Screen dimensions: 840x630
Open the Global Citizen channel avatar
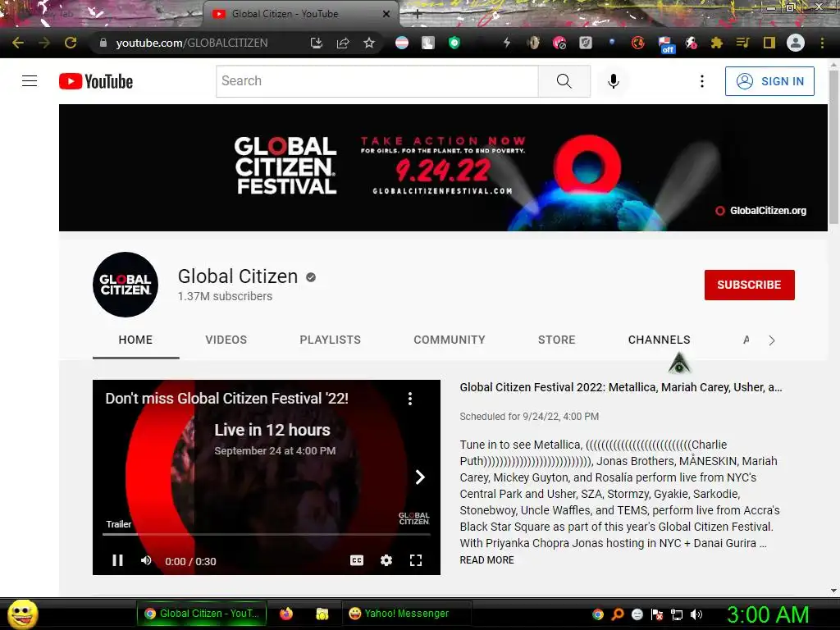pyautogui.click(x=126, y=285)
